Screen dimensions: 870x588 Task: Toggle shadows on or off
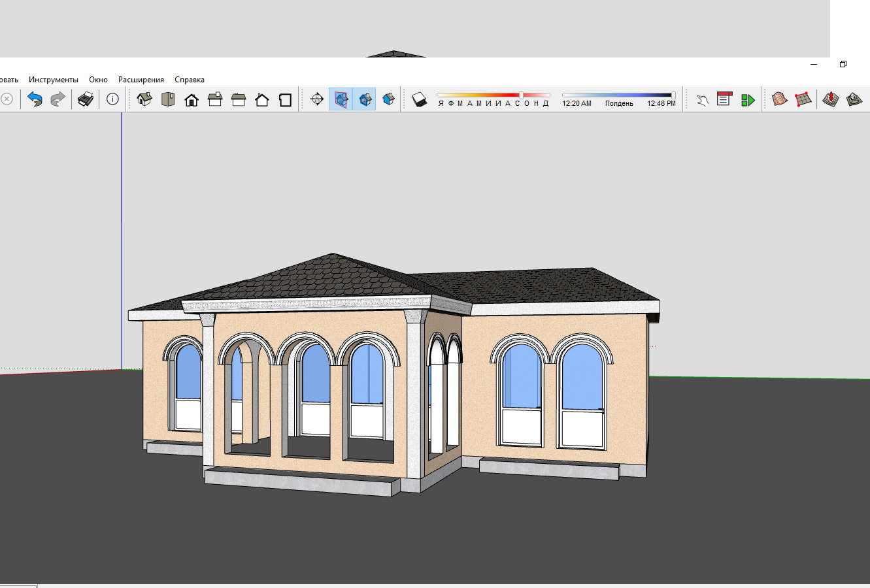pos(420,99)
